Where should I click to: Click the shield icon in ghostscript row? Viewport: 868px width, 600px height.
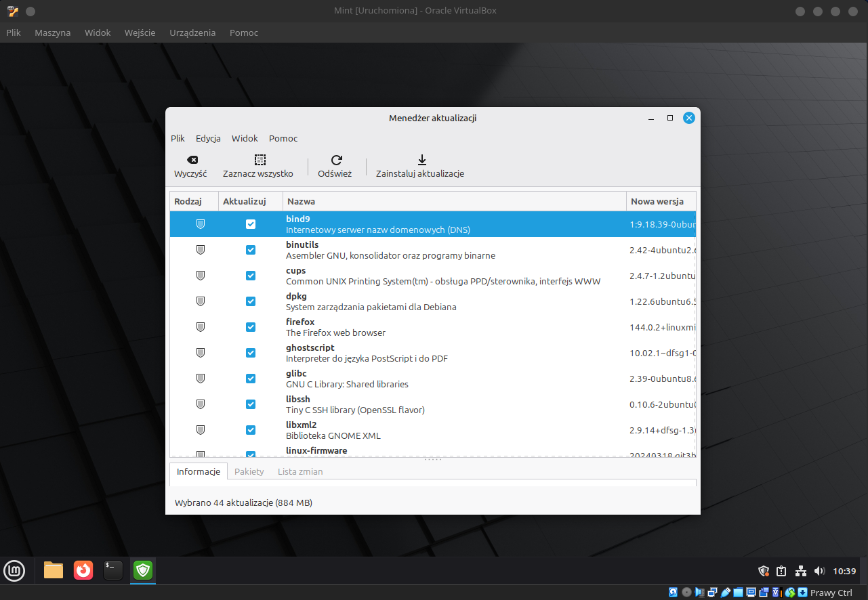point(200,353)
